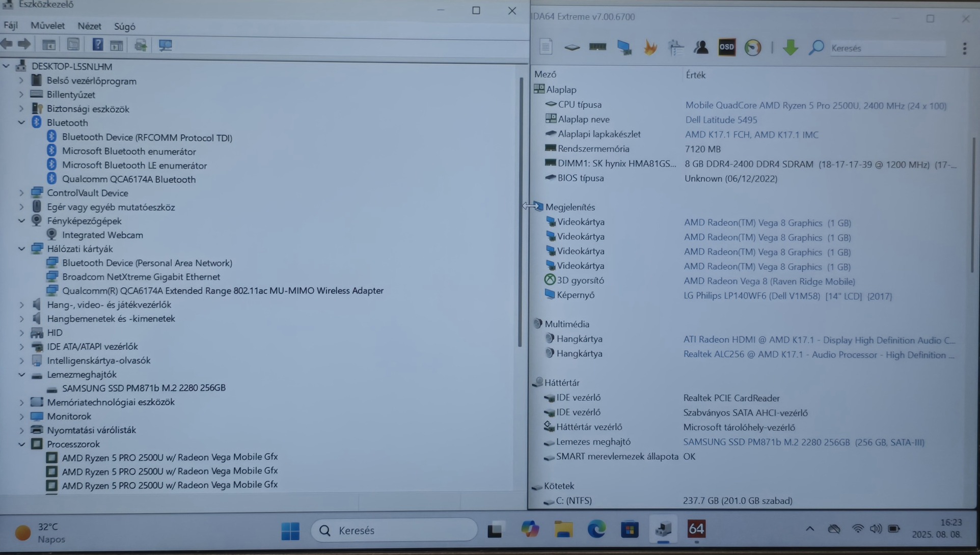Open the Nézet menu
Screen dimensions: 980x555
coord(89,26)
